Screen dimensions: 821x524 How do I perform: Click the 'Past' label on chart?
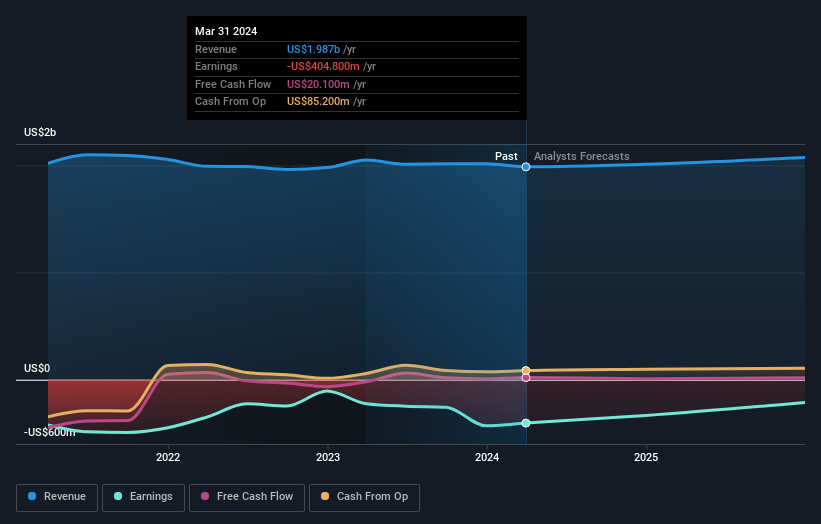point(506,157)
